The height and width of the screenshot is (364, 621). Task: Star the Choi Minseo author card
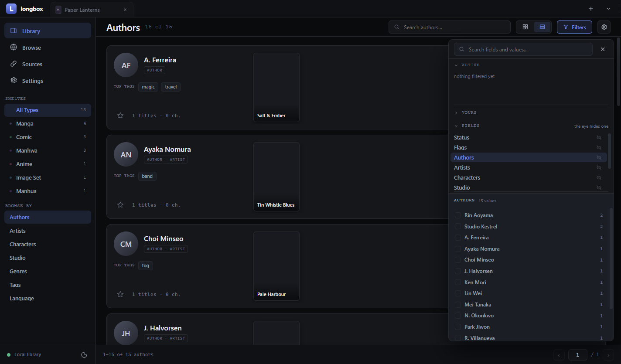point(120,294)
